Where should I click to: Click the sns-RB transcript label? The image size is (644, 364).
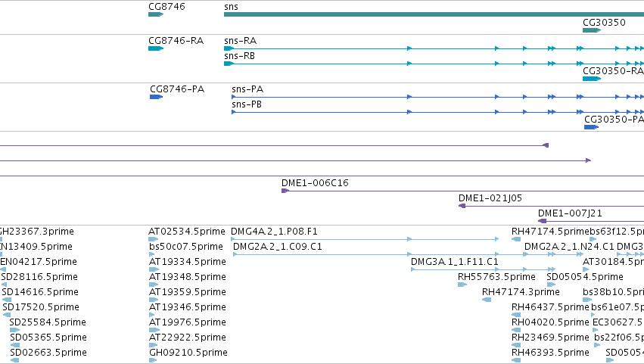239,56
